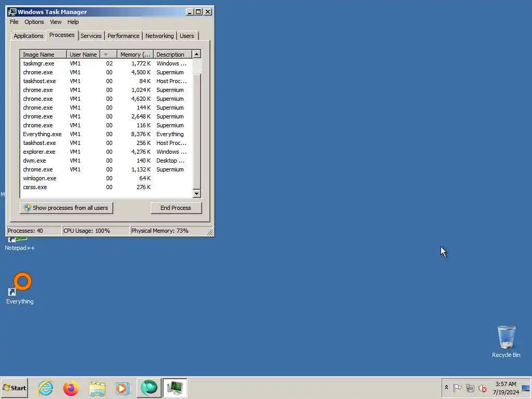Click CPU Usage: 100% status entry
This screenshot has height=399, width=532.
pos(96,231)
